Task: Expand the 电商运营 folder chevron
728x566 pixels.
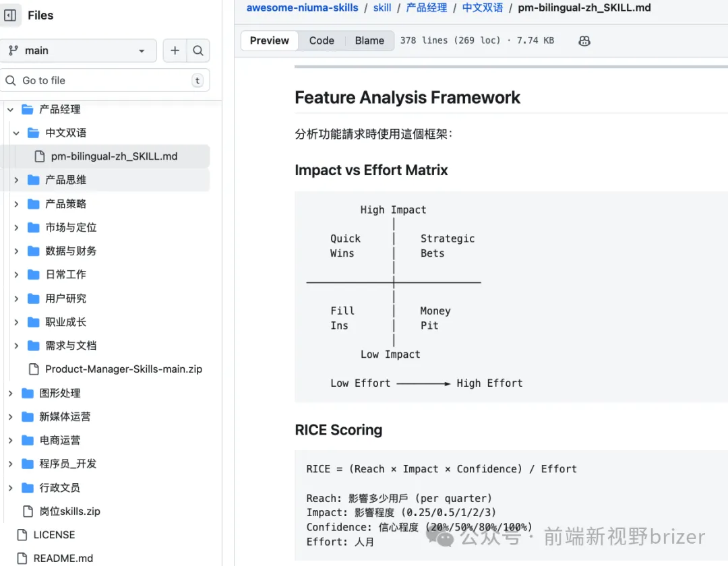Action: 10,440
